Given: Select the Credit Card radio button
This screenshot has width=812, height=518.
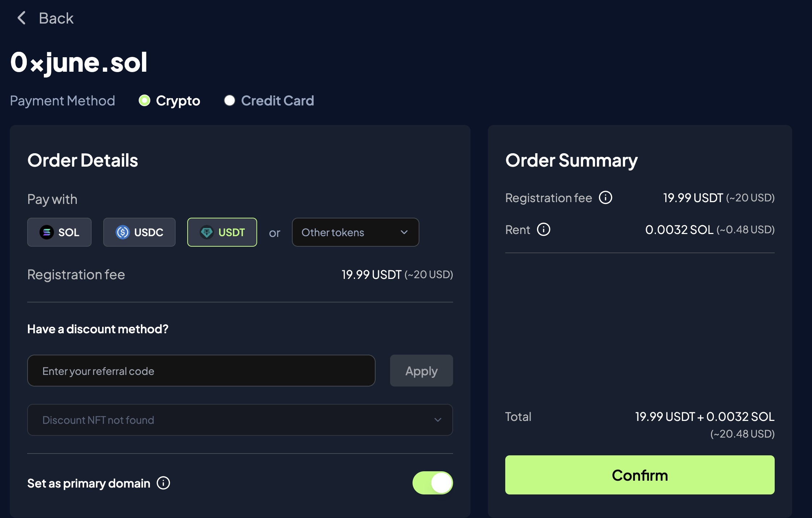Looking at the screenshot, I should pos(230,100).
